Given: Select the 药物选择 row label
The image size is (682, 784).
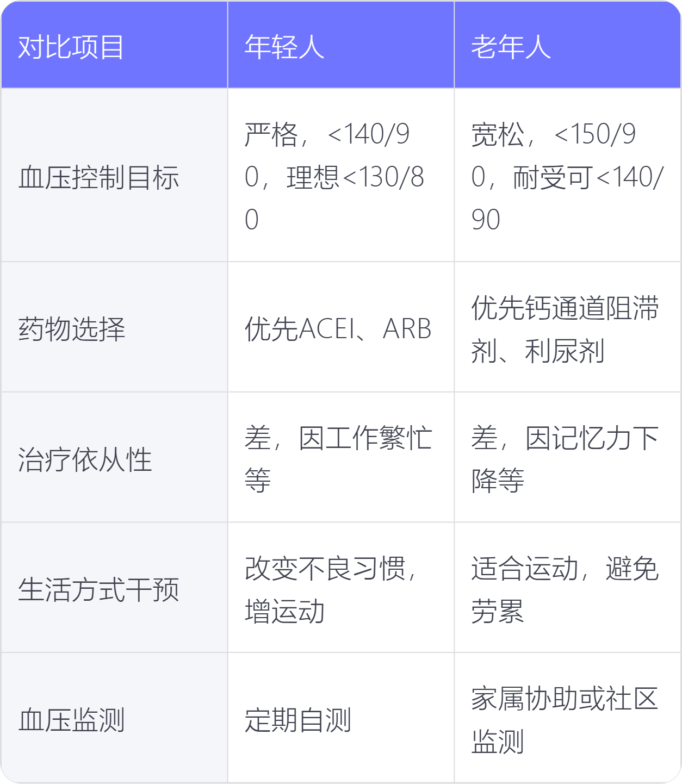Looking at the screenshot, I should tap(114, 327).
